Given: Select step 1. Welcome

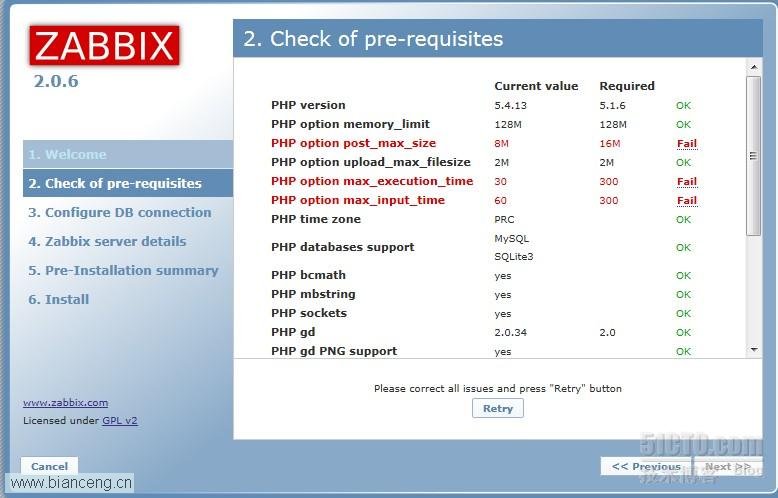Looking at the screenshot, I should pos(128,154).
